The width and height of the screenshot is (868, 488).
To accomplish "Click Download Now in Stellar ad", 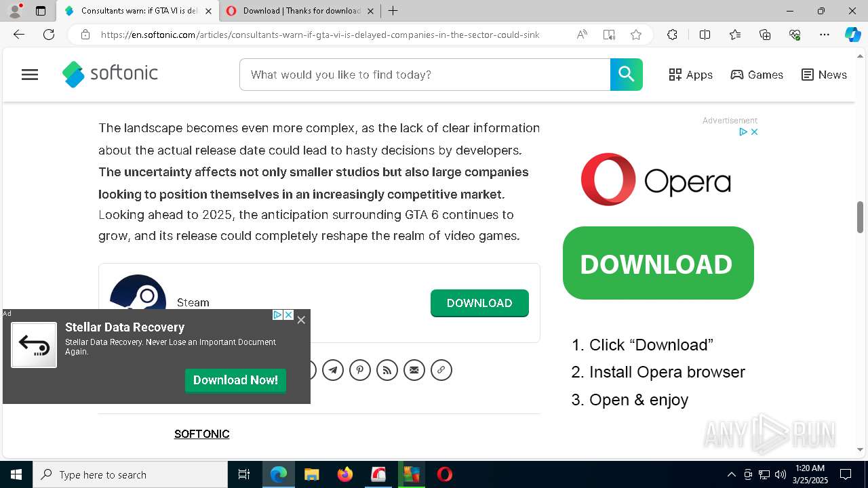I will (x=235, y=380).
